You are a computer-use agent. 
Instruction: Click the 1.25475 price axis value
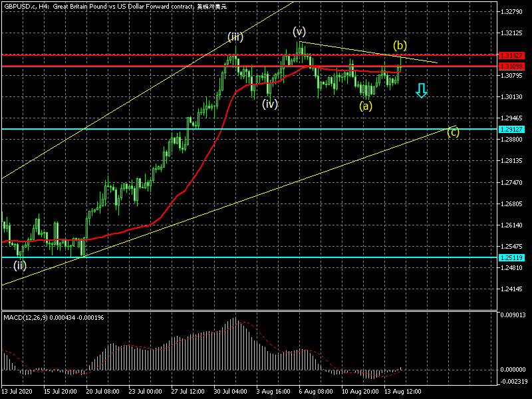511,246
